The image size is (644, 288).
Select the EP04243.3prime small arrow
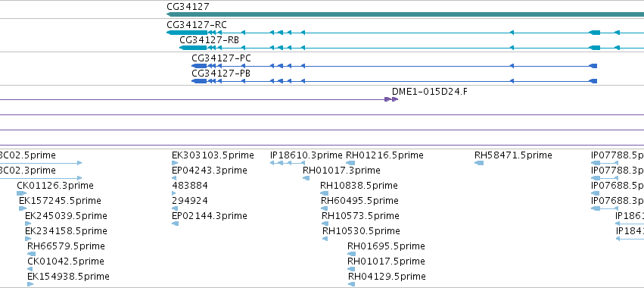[x=174, y=178]
